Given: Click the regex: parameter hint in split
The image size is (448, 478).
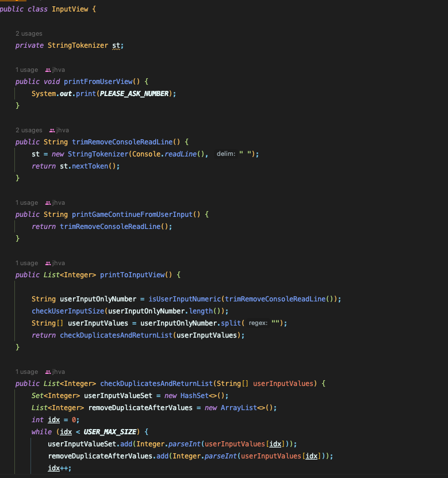Looking at the screenshot, I should pos(258,323).
